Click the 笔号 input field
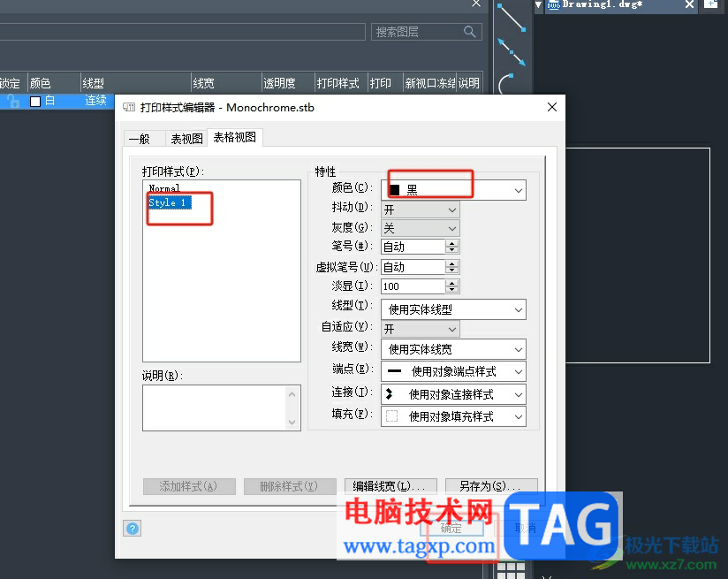This screenshot has width=728, height=579. (413, 247)
